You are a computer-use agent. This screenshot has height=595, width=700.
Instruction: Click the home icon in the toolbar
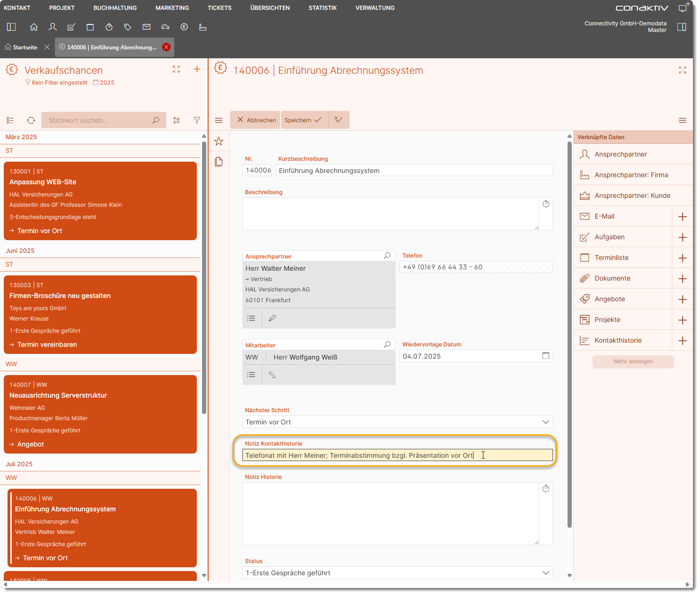click(x=34, y=27)
